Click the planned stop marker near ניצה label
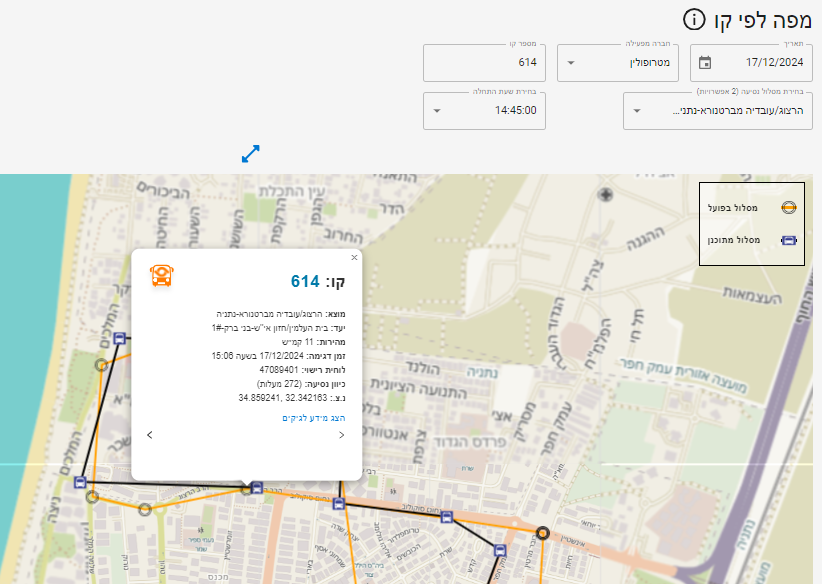The width and height of the screenshot is (822, 584). 80,482
